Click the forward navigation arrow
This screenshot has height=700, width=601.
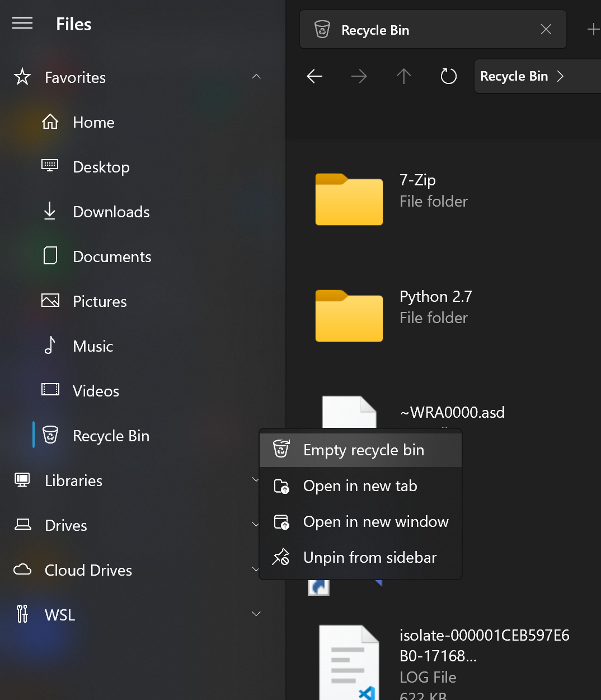coord(359,76)
